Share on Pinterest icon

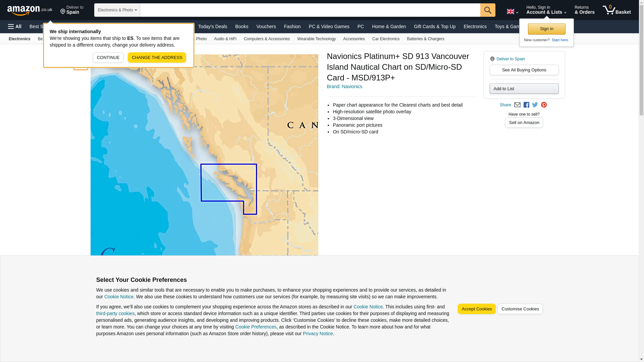tap(544, 105)
